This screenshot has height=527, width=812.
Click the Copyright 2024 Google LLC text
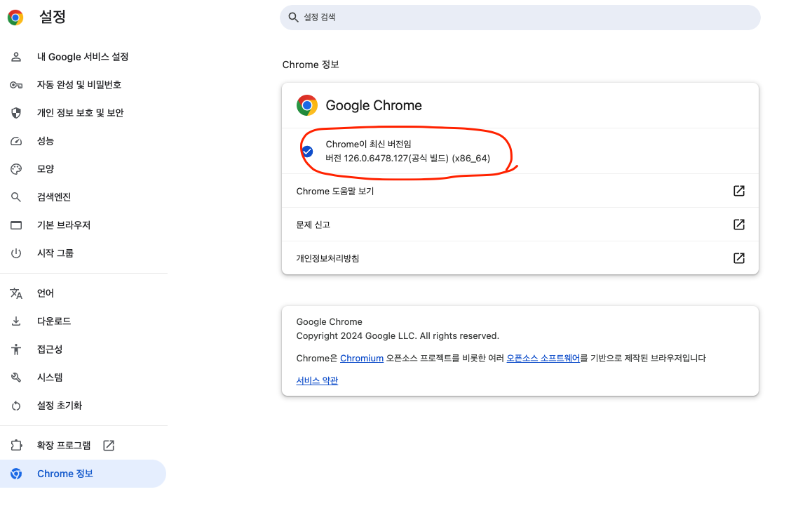coord(398,336)
